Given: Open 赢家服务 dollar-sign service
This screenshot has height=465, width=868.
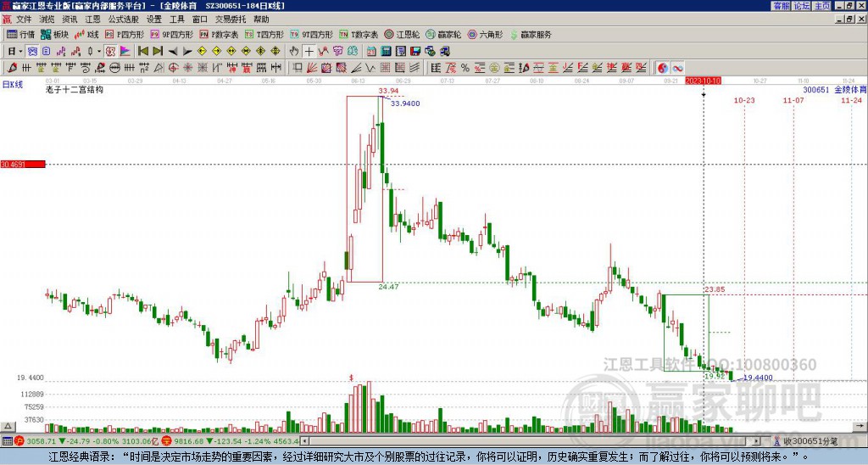Looking at the screenshot, I should tap(531, 34).
